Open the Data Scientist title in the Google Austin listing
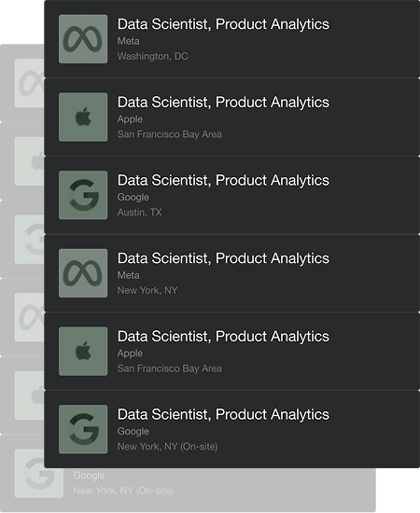420x513 pixels. click(x=223, y=180)
